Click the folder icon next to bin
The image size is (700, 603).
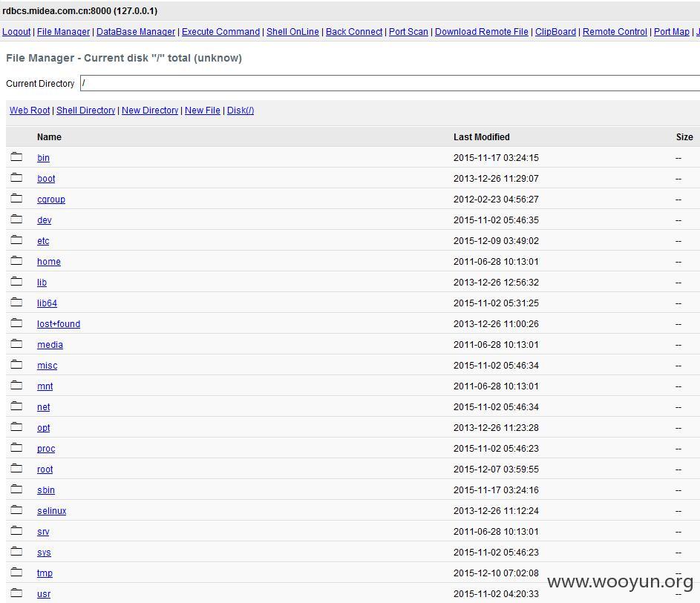click(x=16, y=156)
